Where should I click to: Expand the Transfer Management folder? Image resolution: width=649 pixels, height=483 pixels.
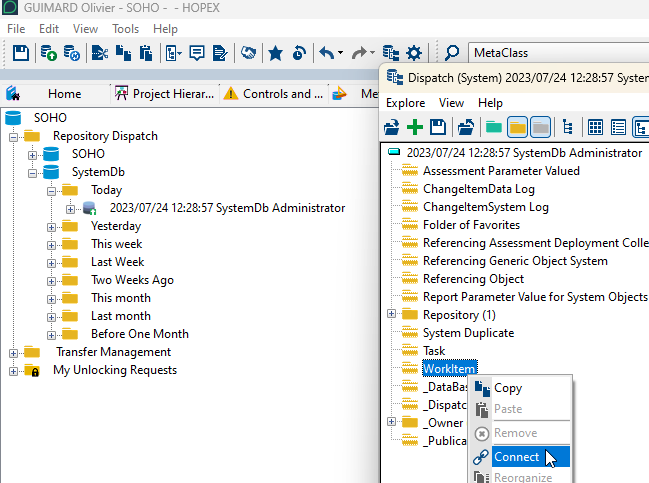click(x=13, y=353)
